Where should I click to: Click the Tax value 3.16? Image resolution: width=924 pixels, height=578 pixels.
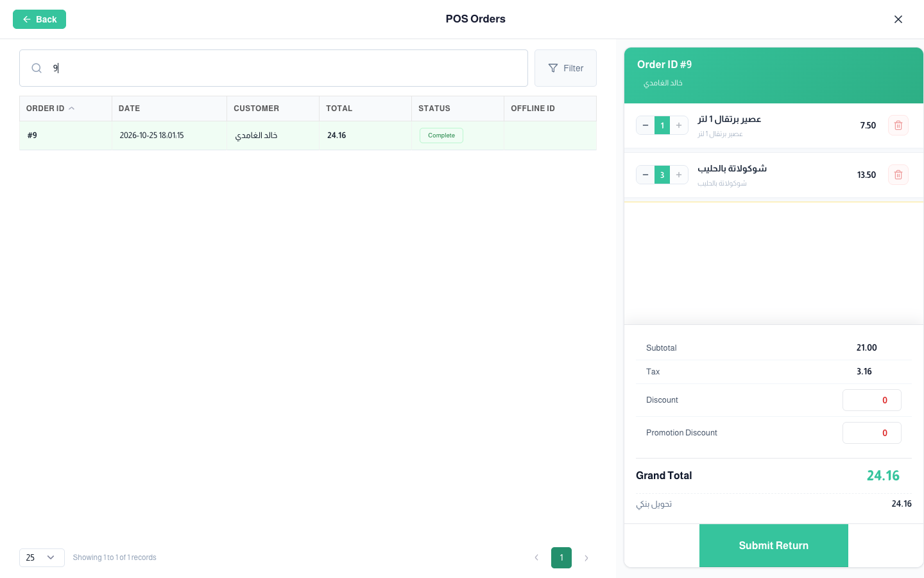point(864,371)
